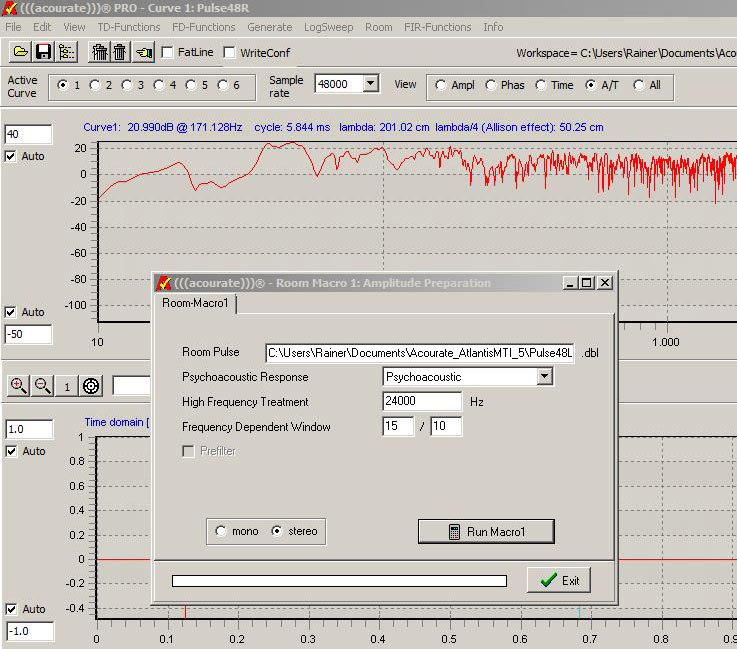Open the TD-Functions menu
The width and height of the screenshot is (737, 649).
[128, 27]
